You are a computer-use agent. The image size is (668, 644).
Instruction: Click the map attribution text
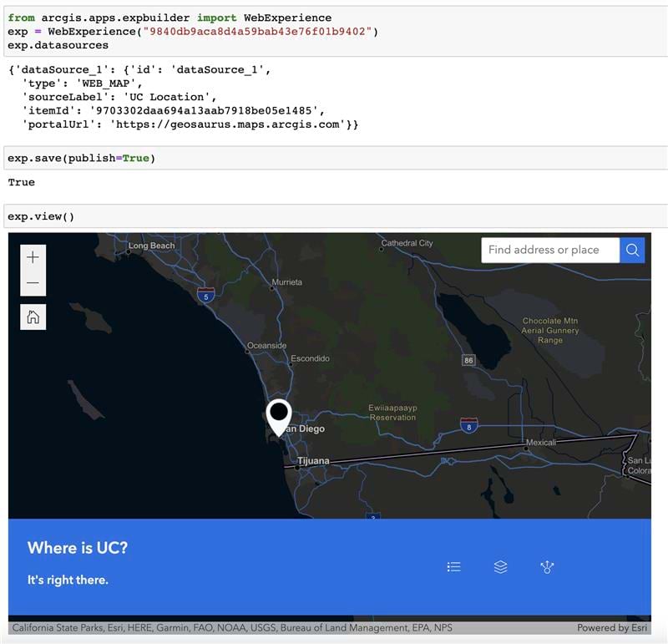click(232, 628)
